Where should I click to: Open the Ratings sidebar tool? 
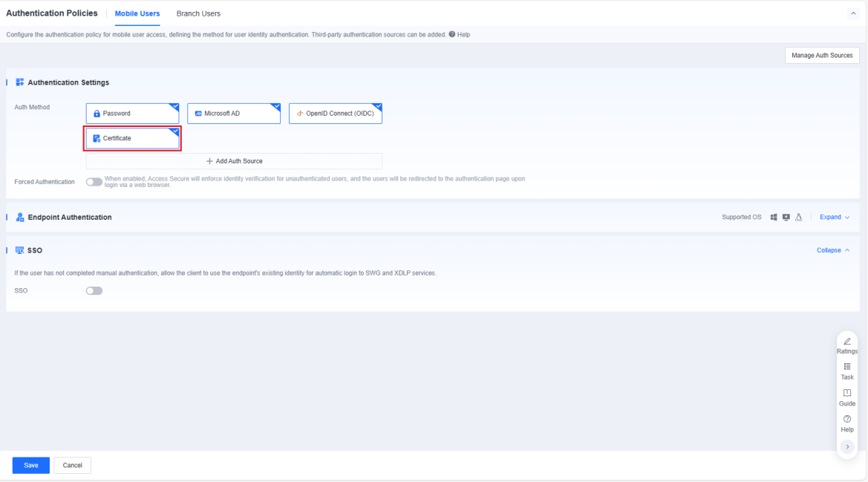[847, 346]
